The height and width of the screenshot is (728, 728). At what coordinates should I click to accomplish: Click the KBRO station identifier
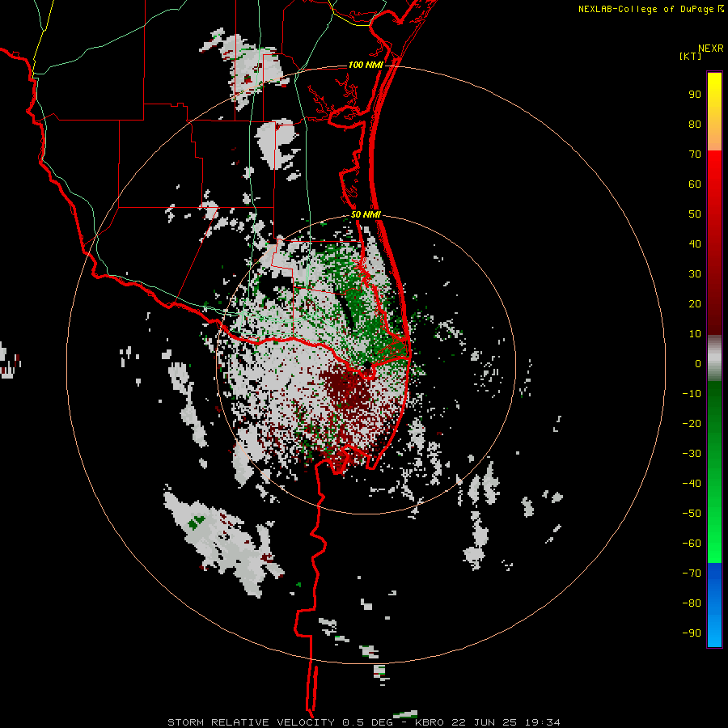[x=430, y=722]
